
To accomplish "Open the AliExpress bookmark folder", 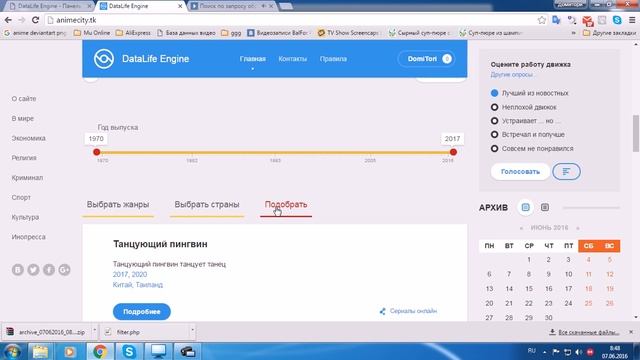I will 133,33.
